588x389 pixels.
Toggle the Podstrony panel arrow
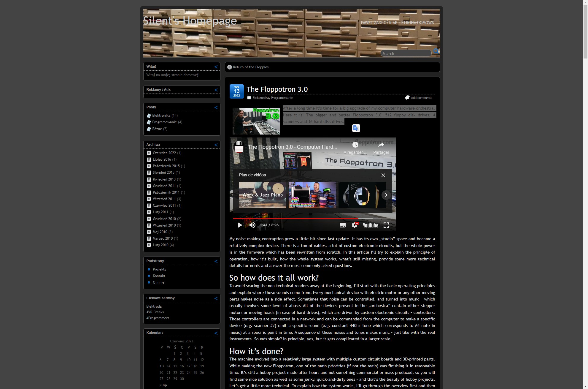tap(216, 261)
